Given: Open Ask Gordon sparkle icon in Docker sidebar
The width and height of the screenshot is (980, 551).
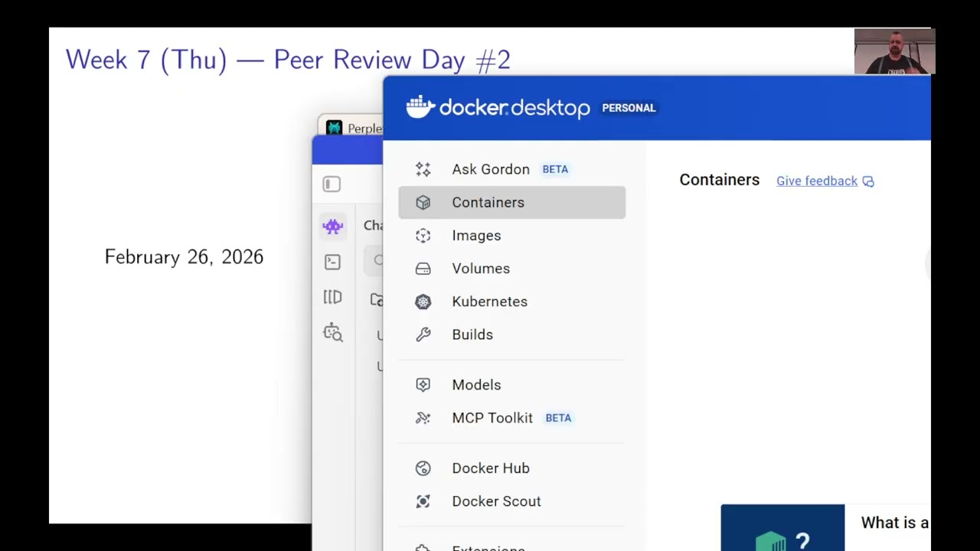Looking at the screenshot, I should tap(423, 169).
